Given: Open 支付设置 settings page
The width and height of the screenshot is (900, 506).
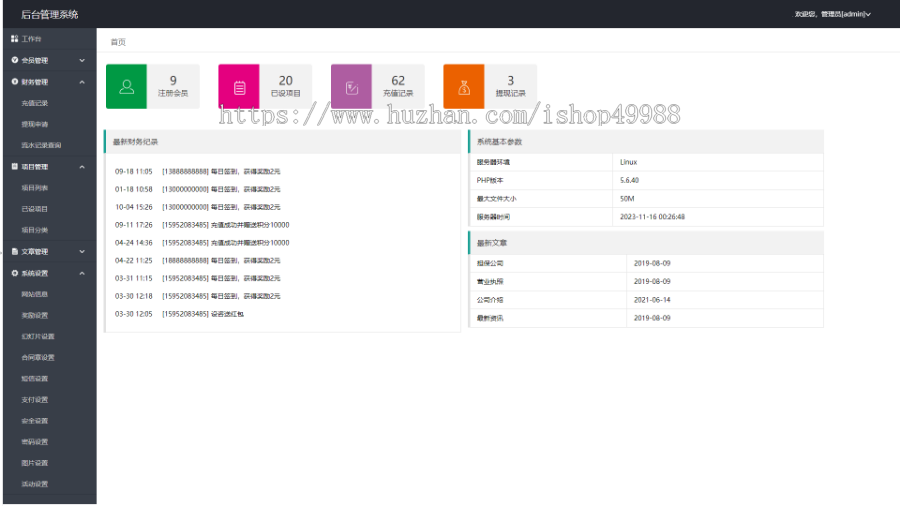Looking at the screenshot, I should point(34,400).
